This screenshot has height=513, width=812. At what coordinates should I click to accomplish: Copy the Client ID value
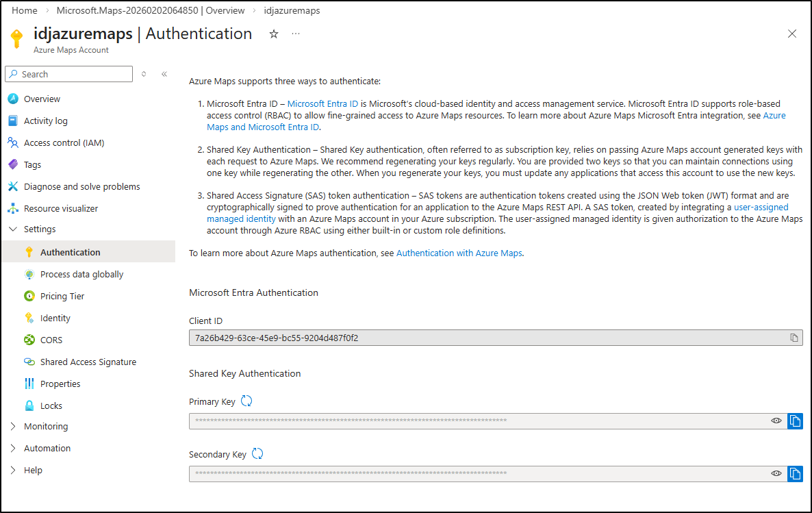(x=794, y=338)
